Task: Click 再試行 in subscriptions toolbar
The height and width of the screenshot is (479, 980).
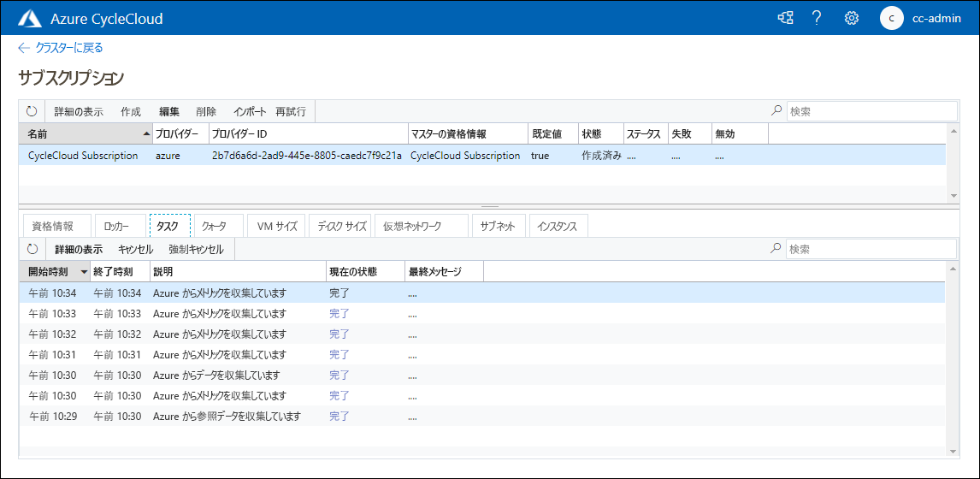Action: tap(292, 112)
